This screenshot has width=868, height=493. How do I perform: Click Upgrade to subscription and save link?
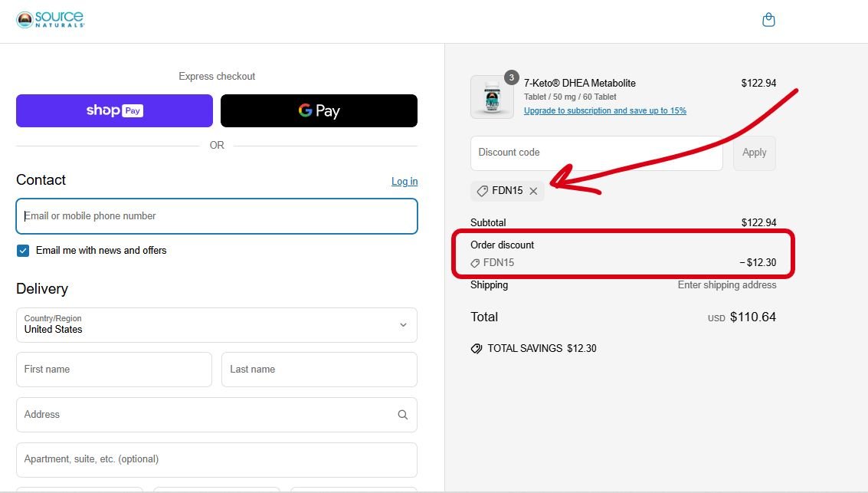(x=605, y=110)
